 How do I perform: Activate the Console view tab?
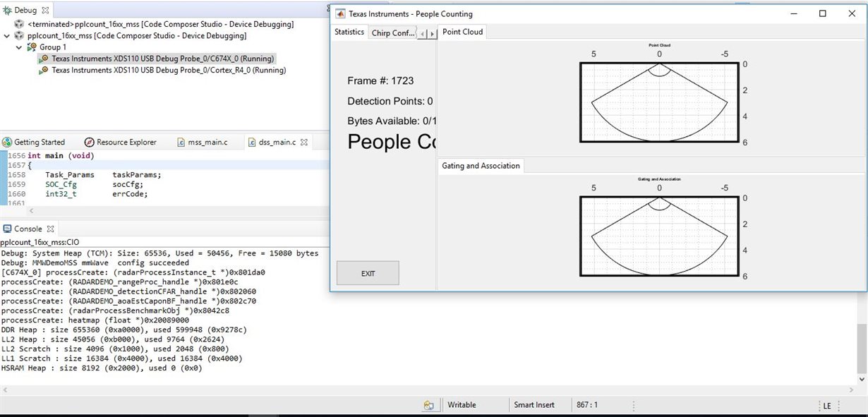[x=28, y=229]
